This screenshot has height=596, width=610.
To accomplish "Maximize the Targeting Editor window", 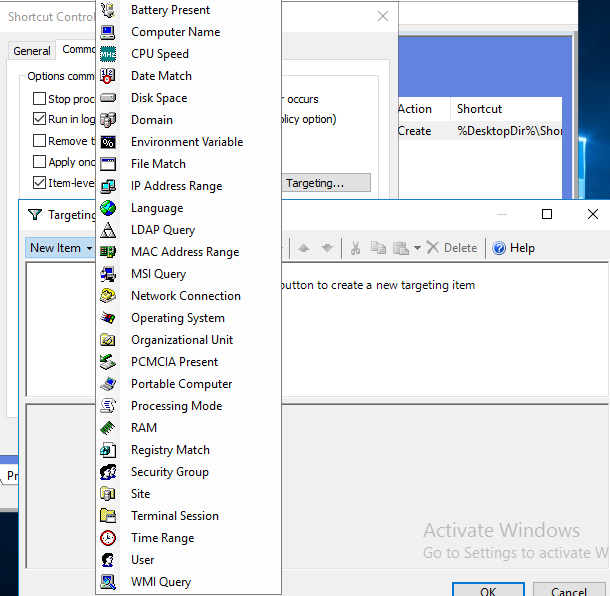I will (547, 214).
